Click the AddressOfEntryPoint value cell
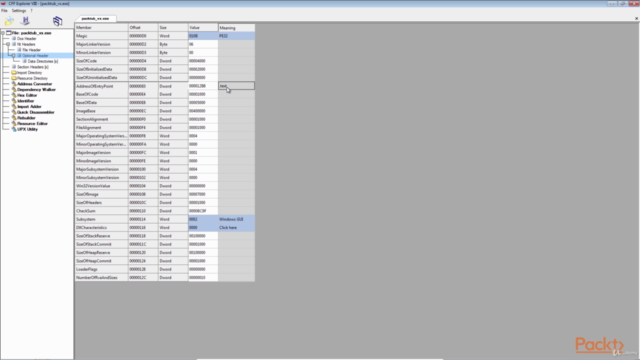The image size is (640, 360). point(203,86)
